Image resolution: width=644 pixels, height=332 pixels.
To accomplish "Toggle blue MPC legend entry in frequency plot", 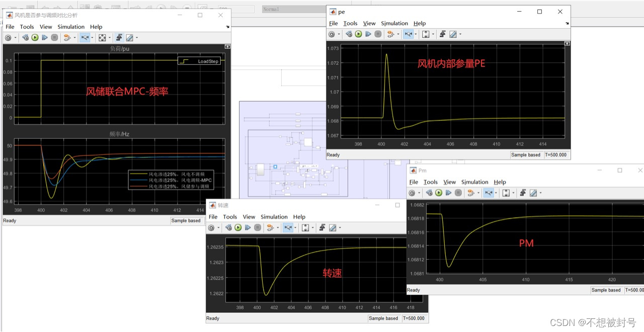I will [x=171, y=180].
